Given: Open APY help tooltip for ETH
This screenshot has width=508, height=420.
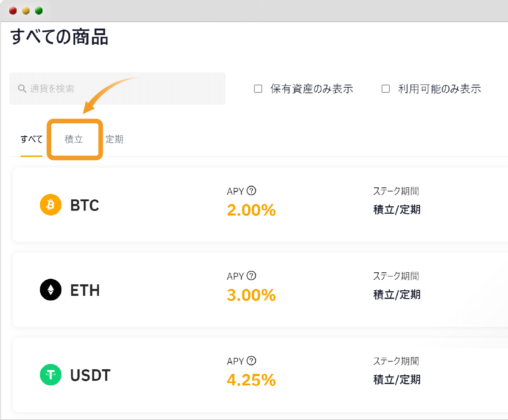Looking at the screenshot, I should pos(252,276).
